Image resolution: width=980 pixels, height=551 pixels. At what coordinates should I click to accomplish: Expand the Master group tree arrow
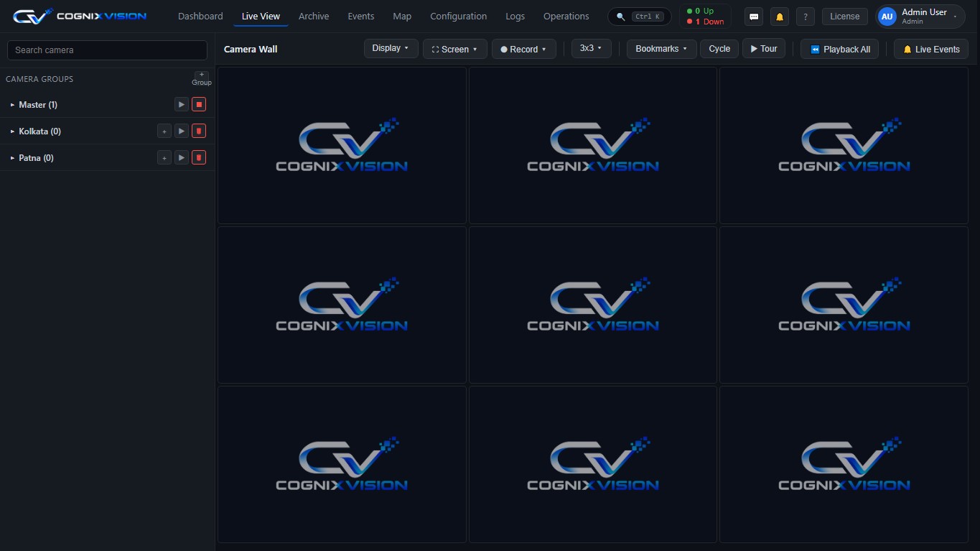pyautogui.click(x=12, y=105)
